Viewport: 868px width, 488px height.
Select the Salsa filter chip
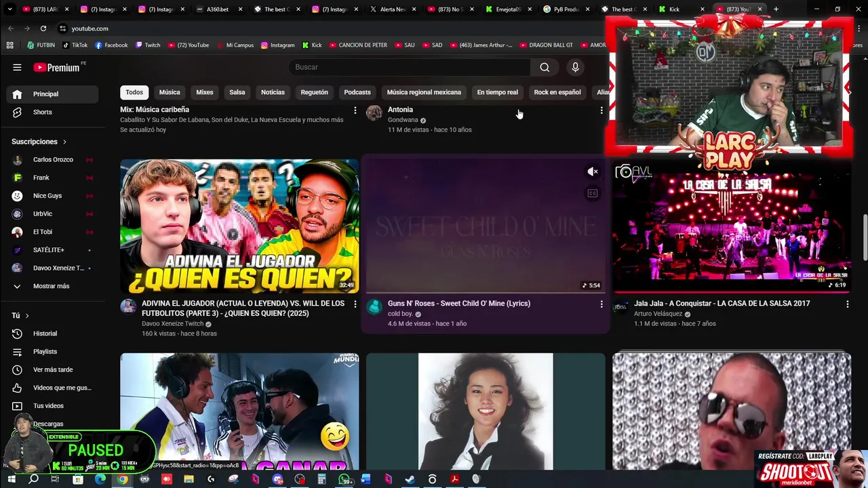click(237, 92)
